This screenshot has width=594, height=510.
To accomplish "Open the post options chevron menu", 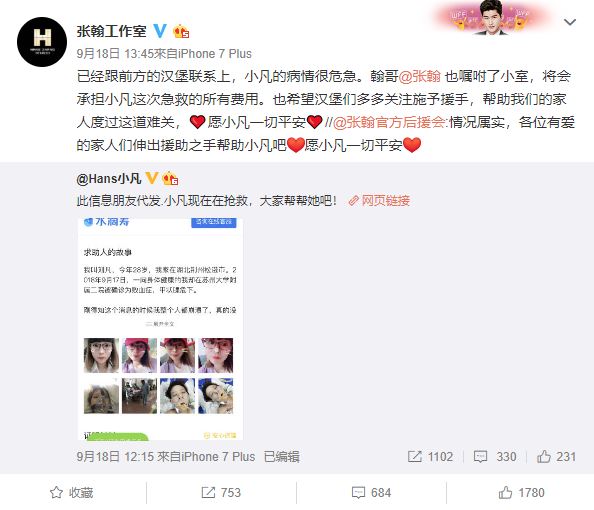I will click(x=570, y=22).
